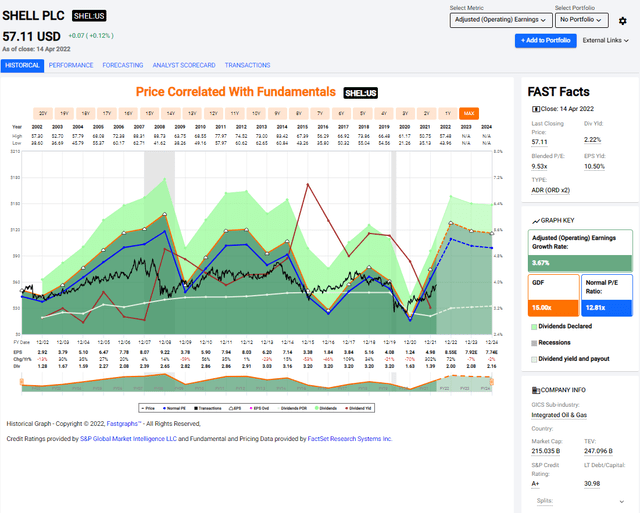Image resolution: width=640 pixels, height=513 pixels.
Task: Click the SHEL:US badge in chart title
Action: point(359,92)
